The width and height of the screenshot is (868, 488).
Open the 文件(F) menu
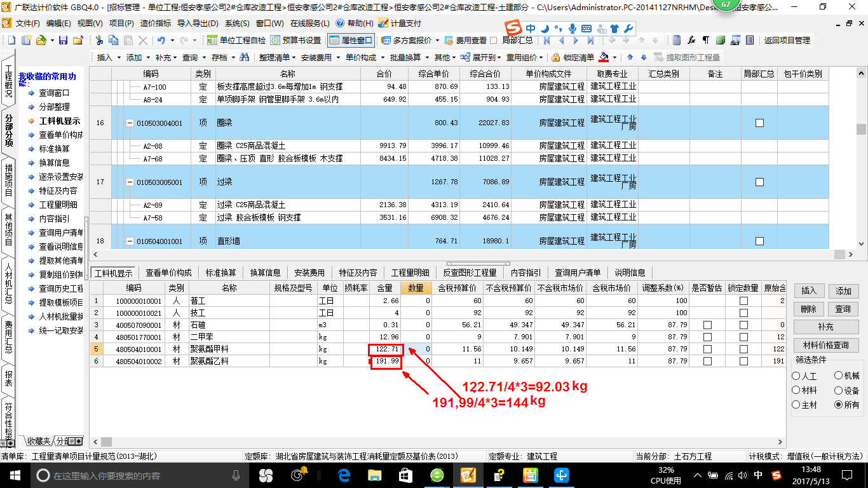27,23
